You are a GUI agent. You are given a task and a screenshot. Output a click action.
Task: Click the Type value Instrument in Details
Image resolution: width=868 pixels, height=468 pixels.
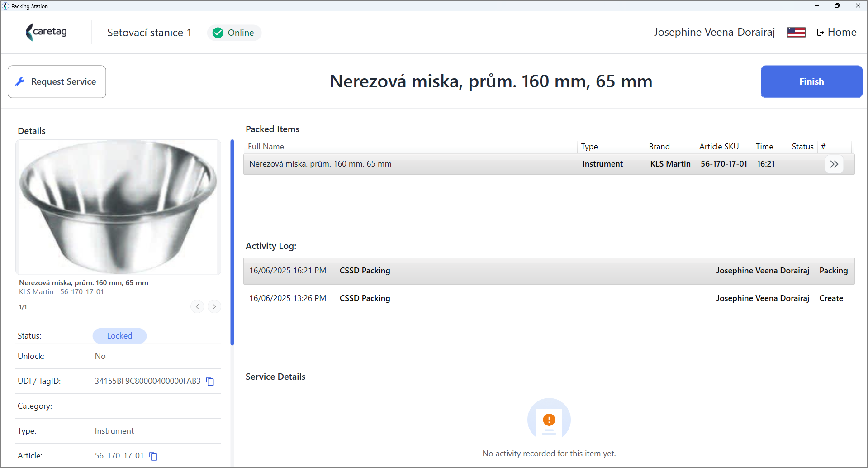tap(114, 431)
